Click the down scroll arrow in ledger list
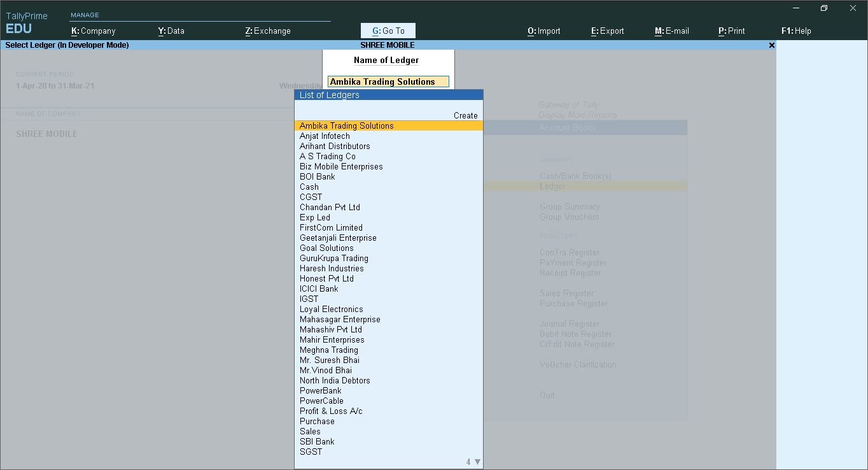 click(x=477, y=461)
